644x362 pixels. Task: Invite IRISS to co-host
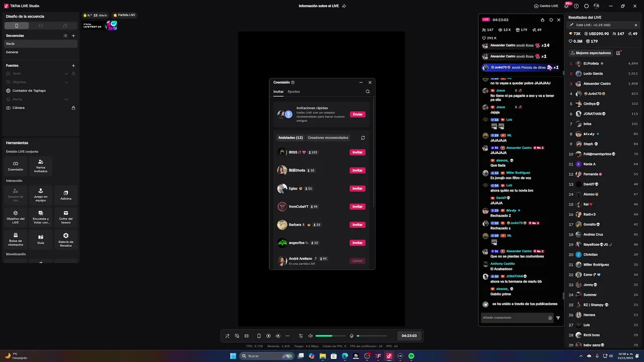click(x=358, y=152)
